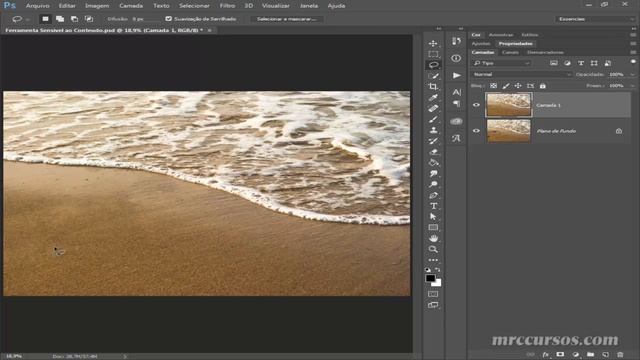This screenshot has width=640, height=360.
Task: Select the Rectangle shape tool
Action: pyautogui.click(x=433, y=227)
